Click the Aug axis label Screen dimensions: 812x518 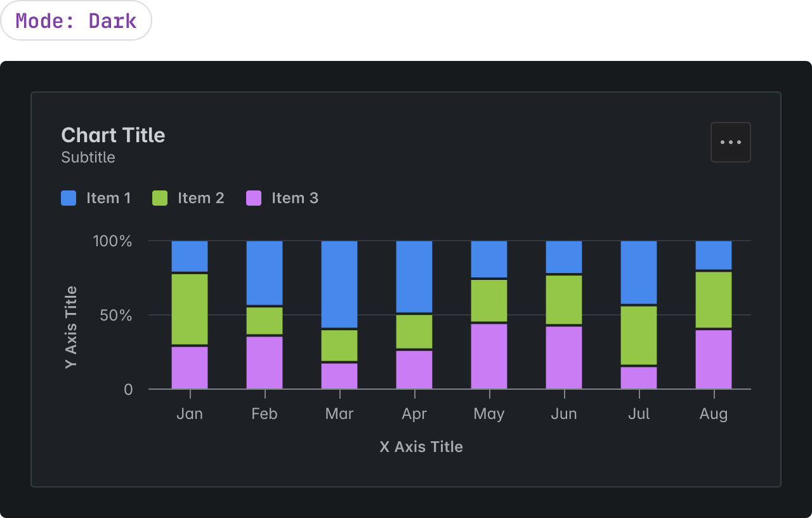(713, 413)
